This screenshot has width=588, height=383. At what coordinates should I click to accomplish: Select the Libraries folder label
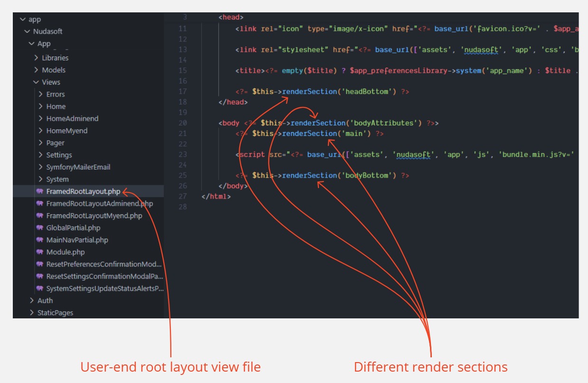(55, 58)
